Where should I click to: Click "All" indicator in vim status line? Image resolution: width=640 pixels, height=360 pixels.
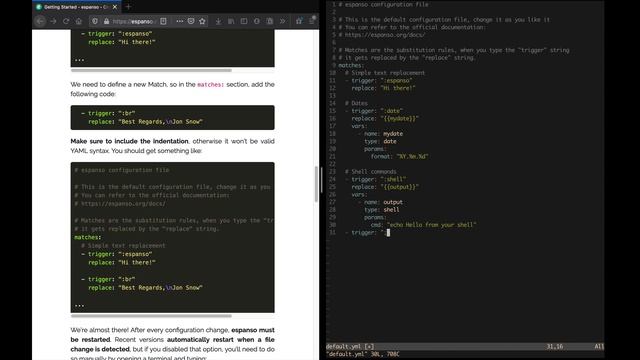point(599,347)
